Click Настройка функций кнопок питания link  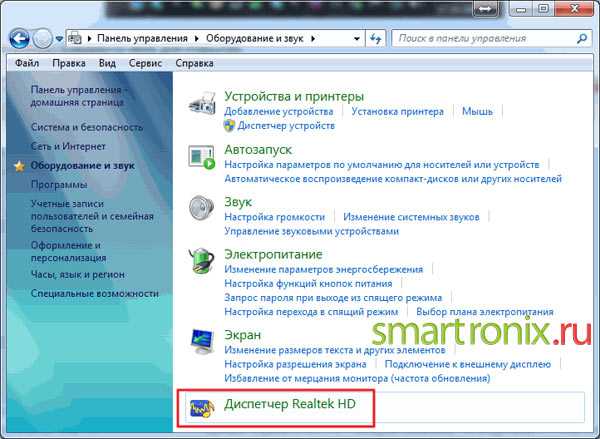[x=308, y=284]
